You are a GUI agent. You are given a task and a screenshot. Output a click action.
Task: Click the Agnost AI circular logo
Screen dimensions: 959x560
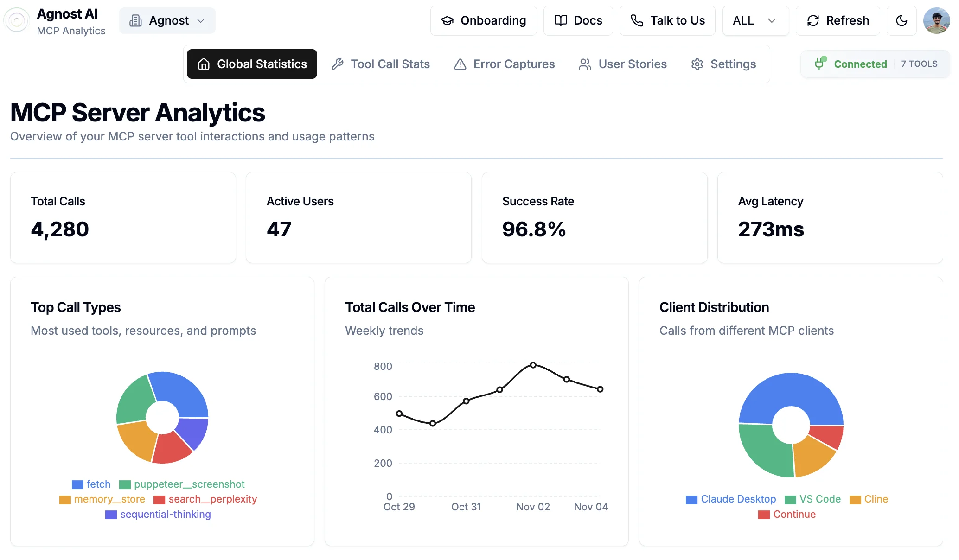(17, 21)
